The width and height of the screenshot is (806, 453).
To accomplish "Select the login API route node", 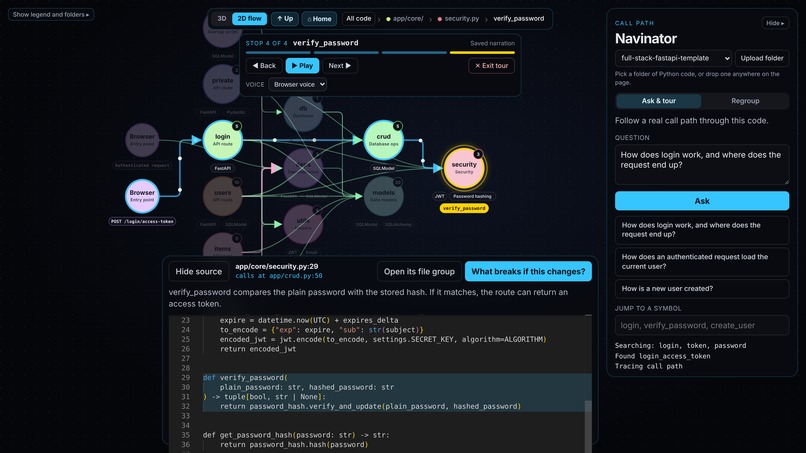I will [x=223, y=140].
